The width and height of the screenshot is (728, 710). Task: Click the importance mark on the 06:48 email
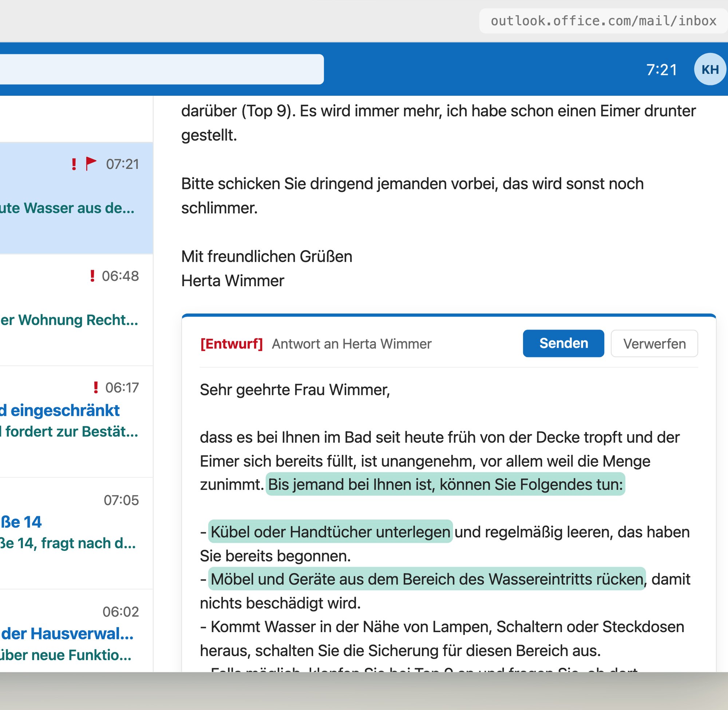(92, 276)
